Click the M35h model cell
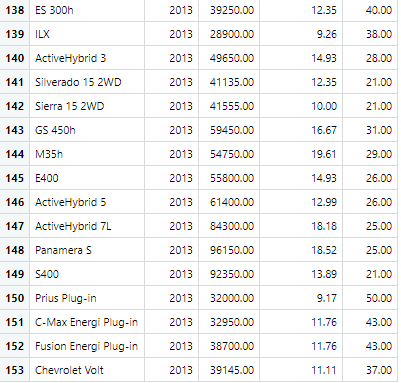The width and height of the screenshot is (401, 383). [x=87, y=154]
